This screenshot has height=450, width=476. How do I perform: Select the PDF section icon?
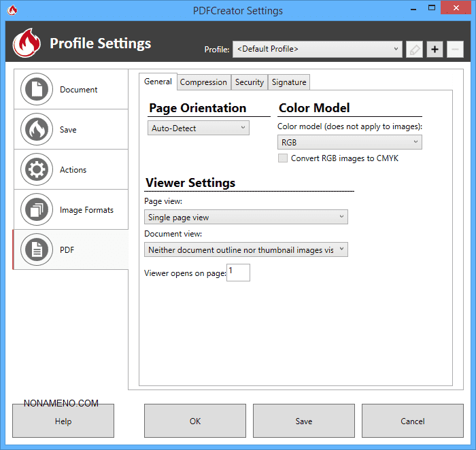tap(37, 250)
